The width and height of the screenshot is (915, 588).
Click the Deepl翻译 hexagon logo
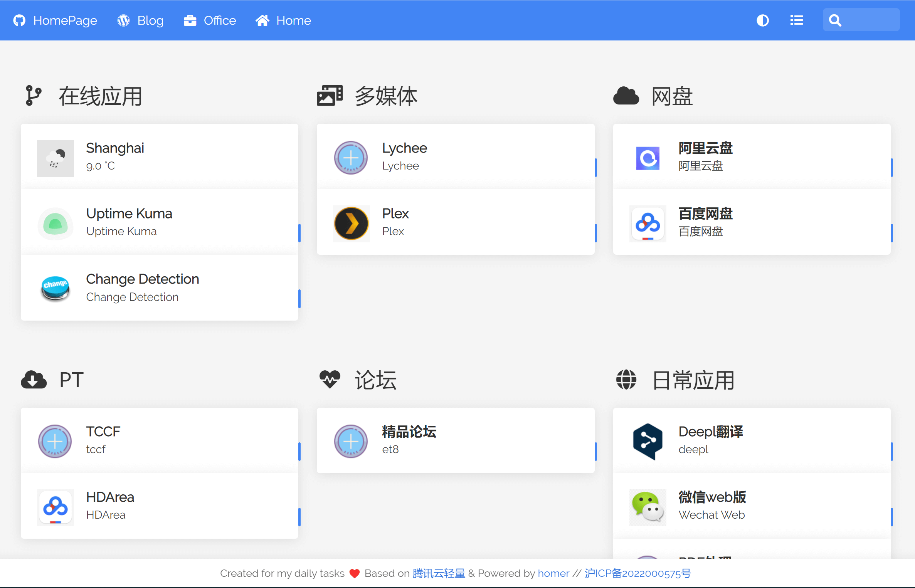pyautogui.click(x=648, y=442)
